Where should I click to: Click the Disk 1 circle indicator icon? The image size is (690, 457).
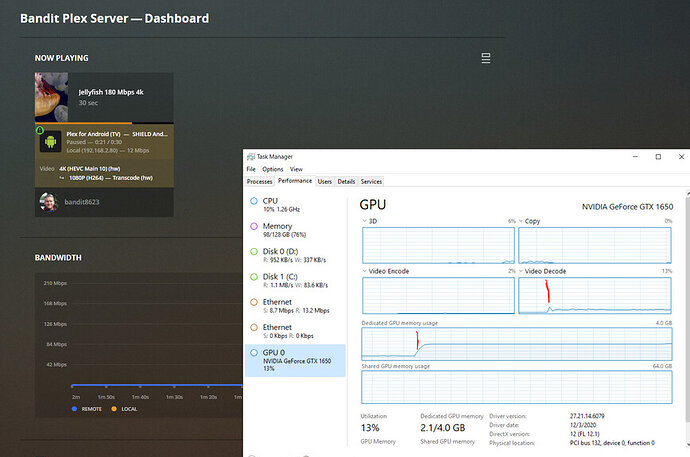[x=254, y=277]
